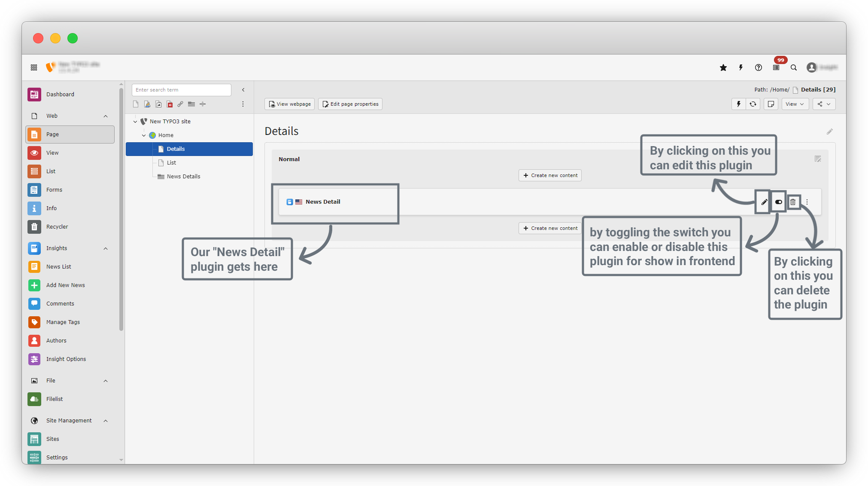Click the reload page refresh icon
The image size is (868, 486).
click(753, 104)
